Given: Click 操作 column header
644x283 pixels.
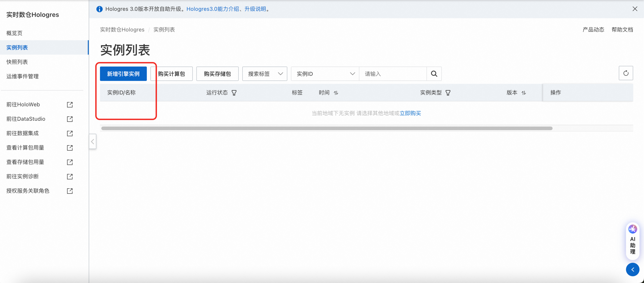Looking at the screenshot, I should (x=556, y=93).
